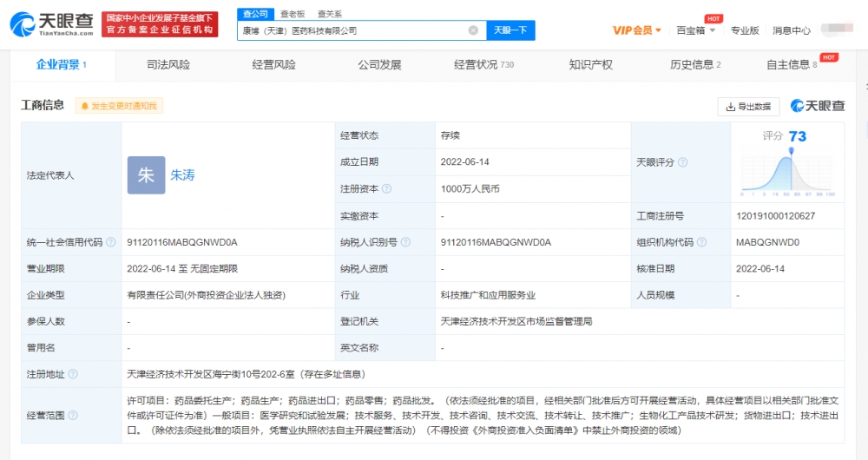
Task: Open legal representative 朱涛 link
Action: pyautogui.click(x=182, y=175)
